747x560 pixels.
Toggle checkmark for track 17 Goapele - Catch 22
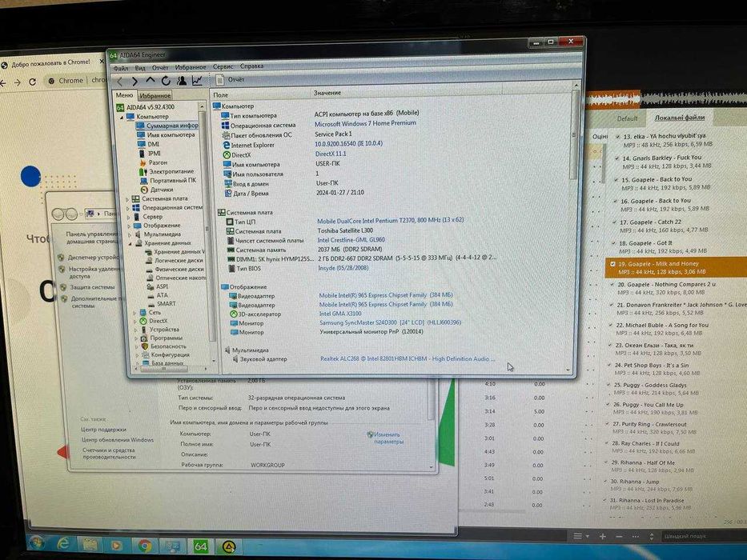pos(615,222)
